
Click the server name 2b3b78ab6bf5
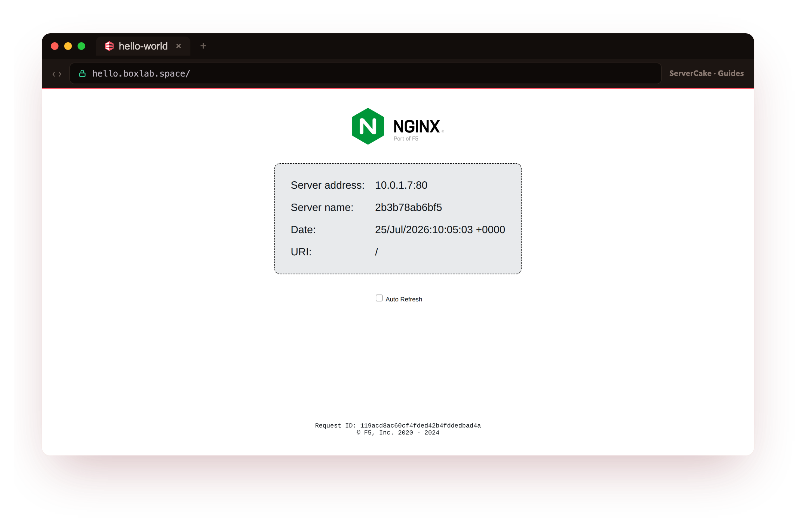408,207
